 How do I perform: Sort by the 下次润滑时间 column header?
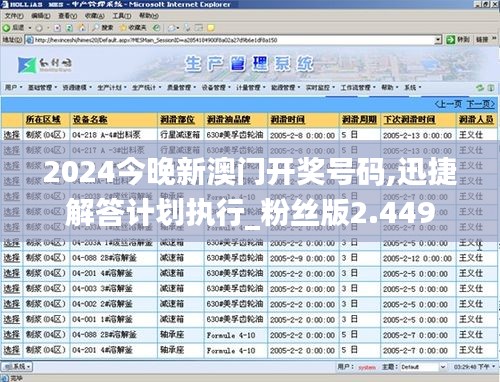(409, 120)
